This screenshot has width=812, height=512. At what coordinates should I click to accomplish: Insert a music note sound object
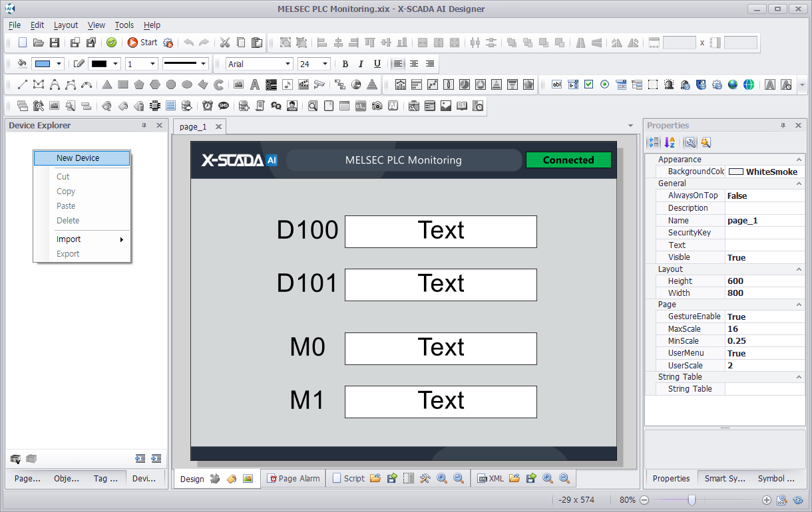coord(287,84)
